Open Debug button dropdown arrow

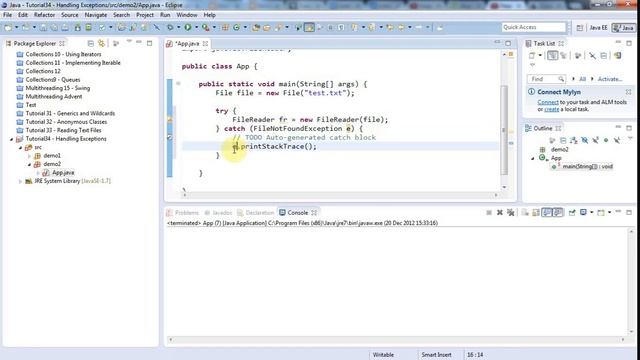click(178, 27)
